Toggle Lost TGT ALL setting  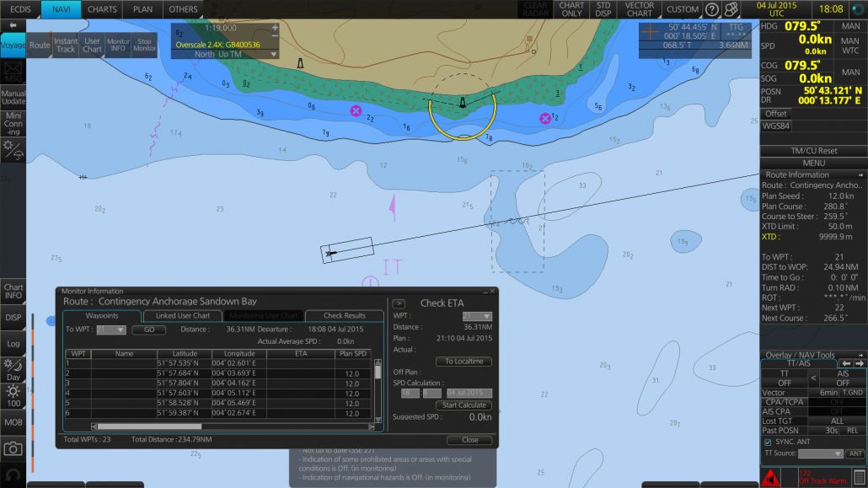point(837,421)
